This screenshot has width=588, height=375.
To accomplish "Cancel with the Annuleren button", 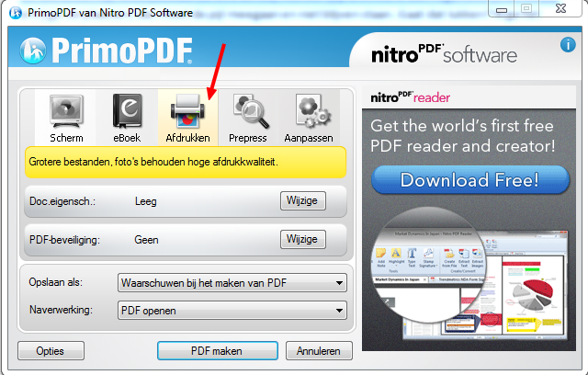I will click(319, 351).
